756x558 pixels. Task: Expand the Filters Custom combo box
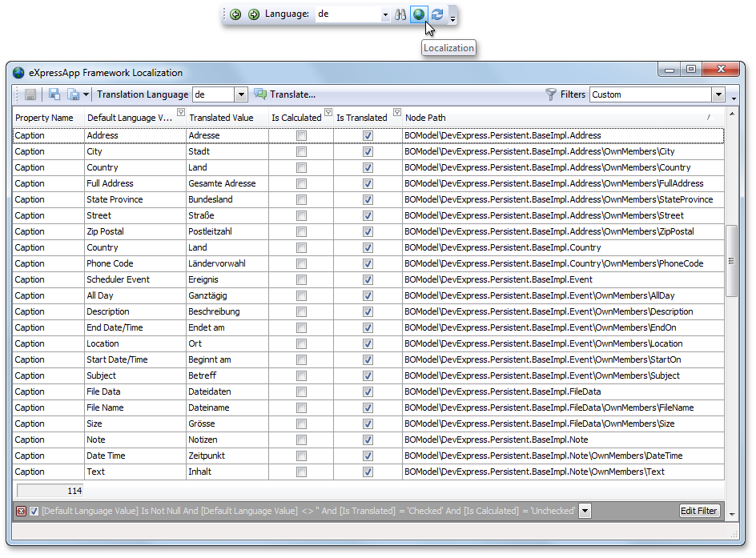[718, 94]
